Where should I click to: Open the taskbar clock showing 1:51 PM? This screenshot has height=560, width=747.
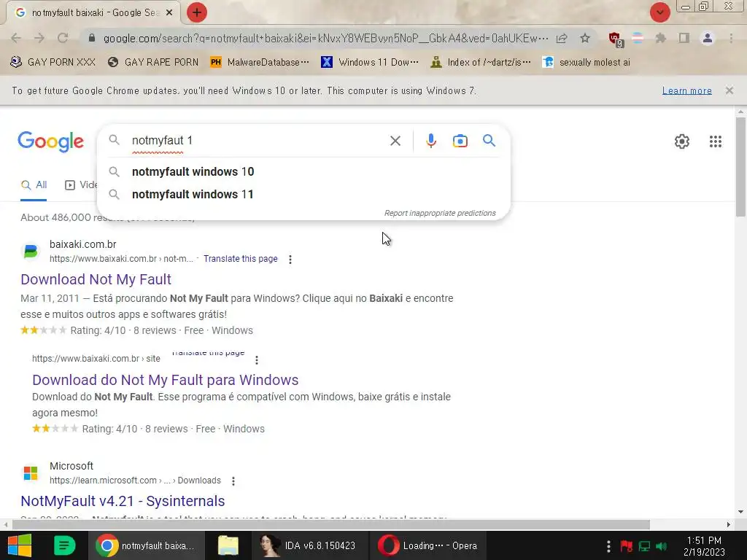[x=704, y=546]
